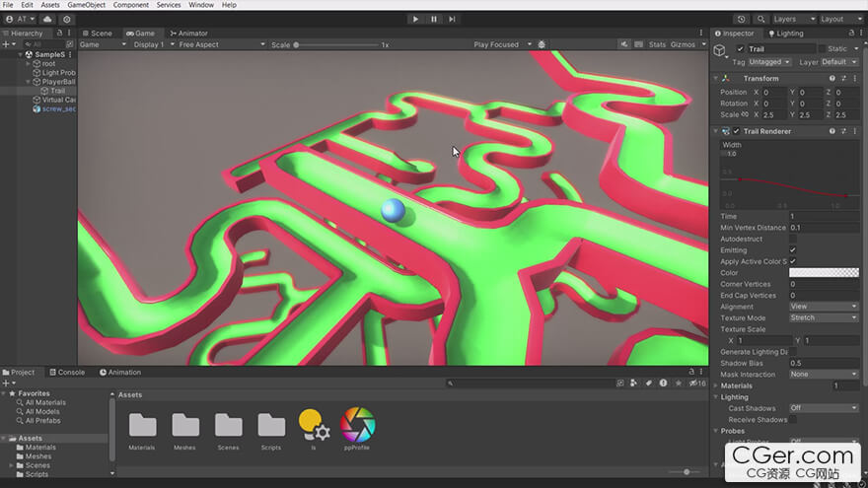Collapse the PlayerBall object in Hierarchy
This screenshot has height=488, width=868.
tap(29, 82)
